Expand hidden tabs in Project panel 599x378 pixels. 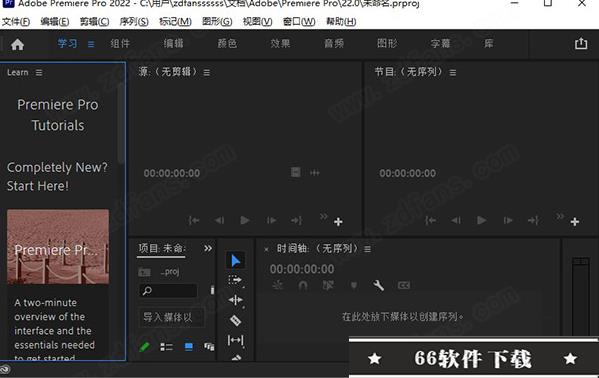click(x=208, y=248)
